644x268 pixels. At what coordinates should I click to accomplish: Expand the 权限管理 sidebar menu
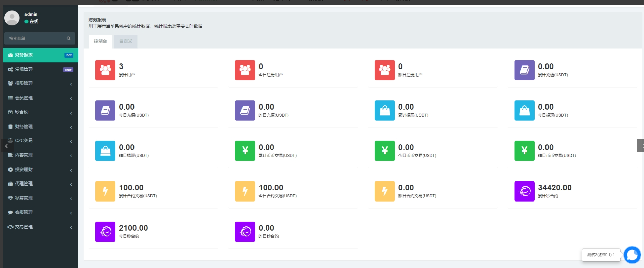[x=39, y=83]
